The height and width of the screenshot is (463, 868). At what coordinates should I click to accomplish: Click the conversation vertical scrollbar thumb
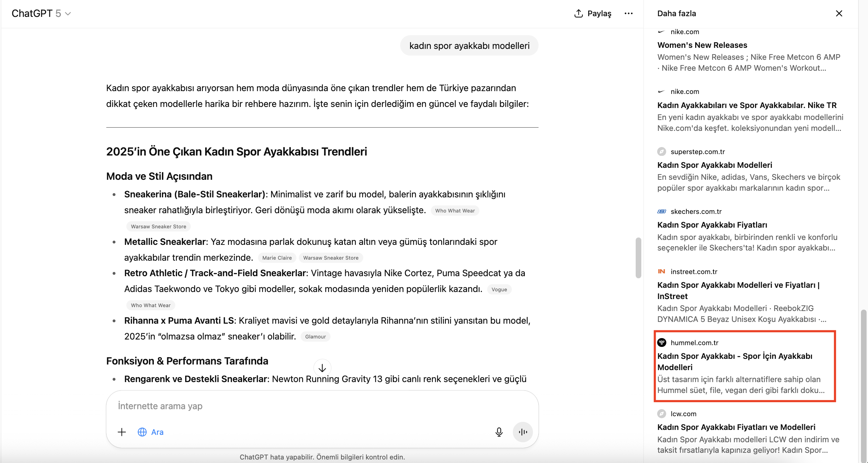point(638,258)
